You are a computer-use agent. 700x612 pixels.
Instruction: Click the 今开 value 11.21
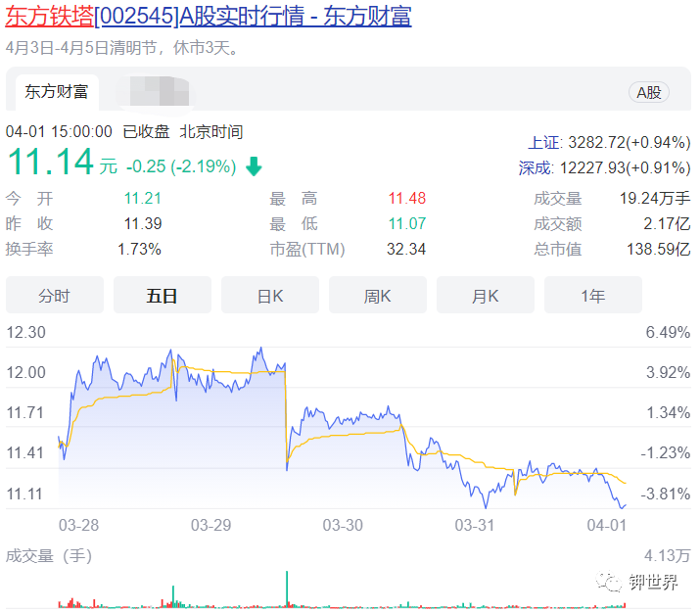[x=143, y=198]
